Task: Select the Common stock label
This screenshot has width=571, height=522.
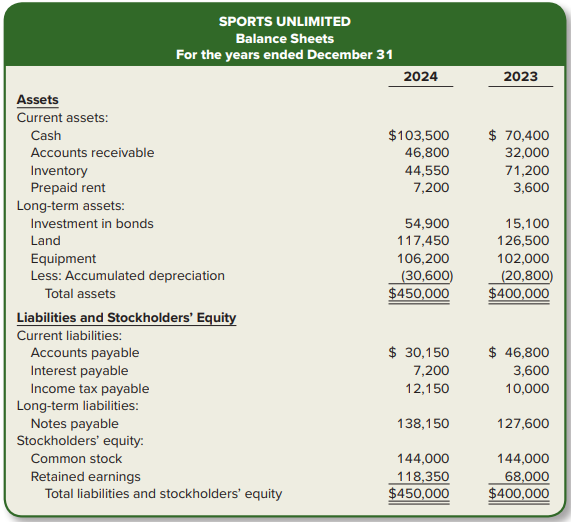Action: 76,459
